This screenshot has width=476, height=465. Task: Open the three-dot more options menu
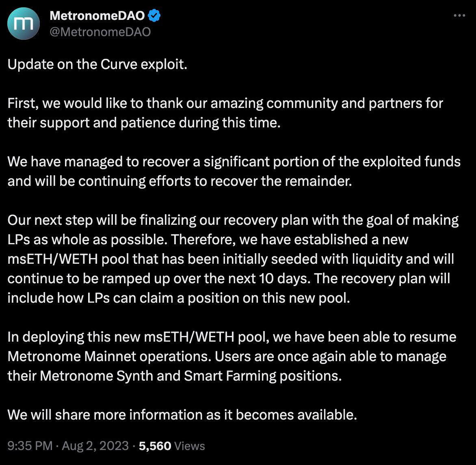pos(459,16)
